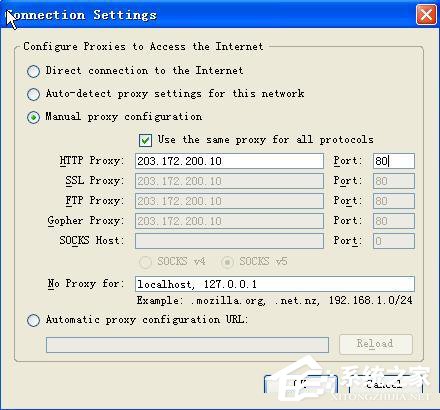Image resolution: width=440 pixels, height=410 pixels.
Task: Click the HTTP Proxy address field
Action: tap(229, 161)
